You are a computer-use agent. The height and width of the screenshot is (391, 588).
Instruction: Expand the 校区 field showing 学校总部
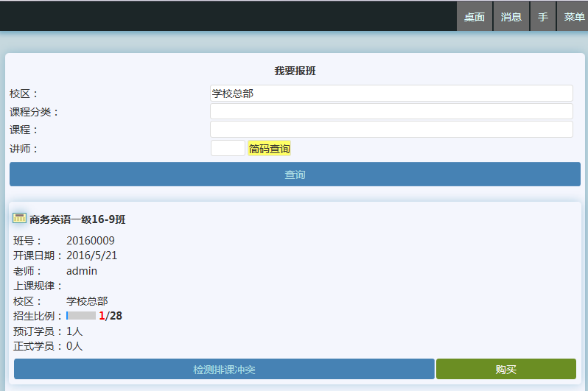(x=391, y=94)
